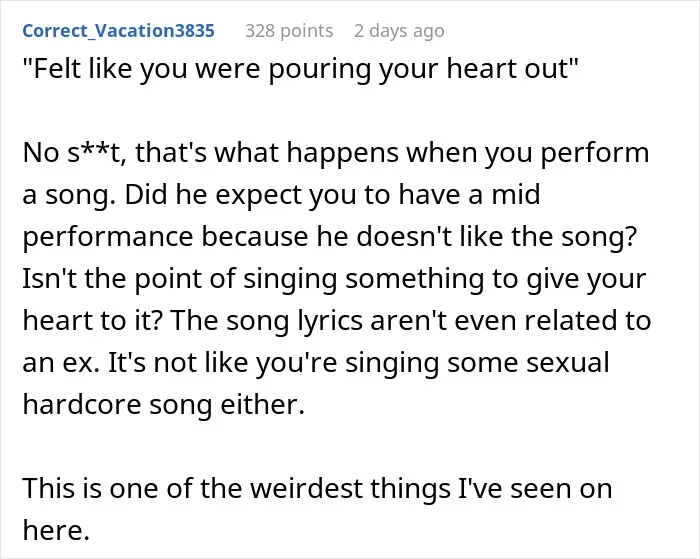
Task: Open the '2 days ago' timestamp permalink
Action: [x=399, y=31]
